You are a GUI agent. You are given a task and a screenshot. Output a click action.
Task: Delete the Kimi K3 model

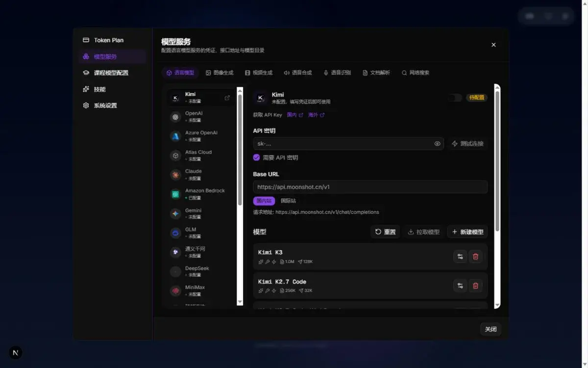pos(475,256)
